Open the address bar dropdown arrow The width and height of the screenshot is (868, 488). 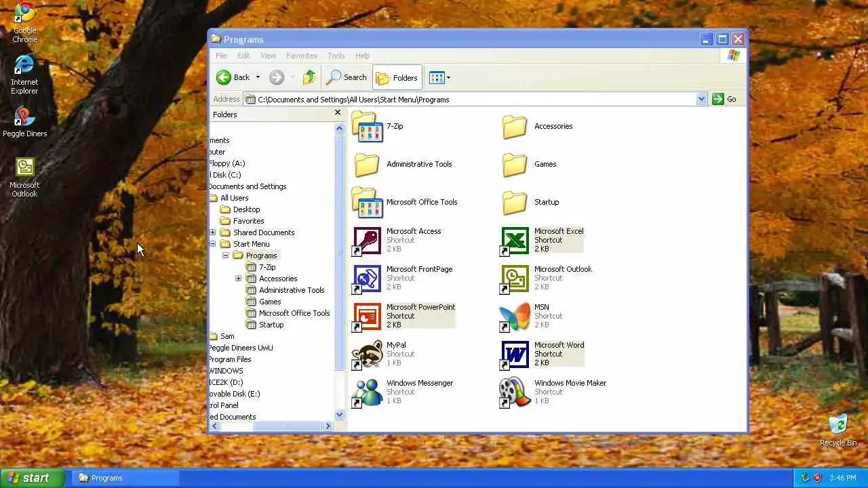tap(701, 99)
